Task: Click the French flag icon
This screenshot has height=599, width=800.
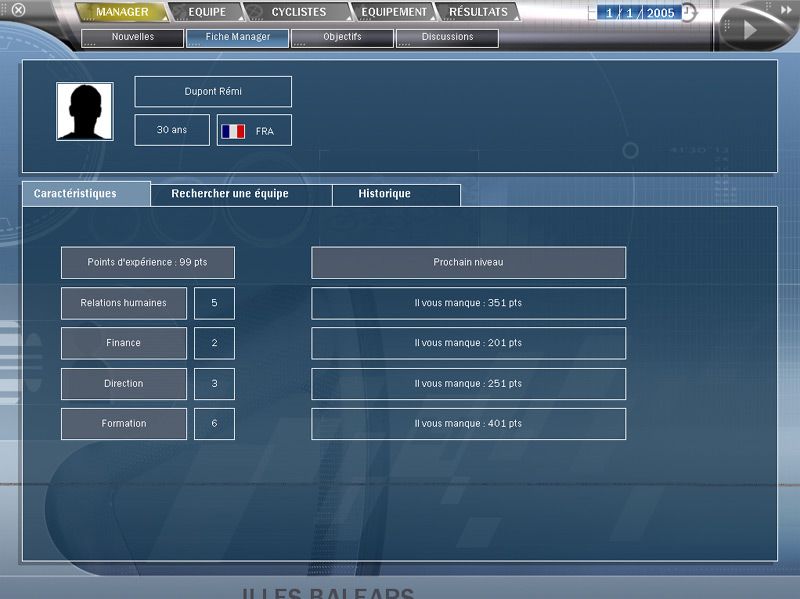Action: [x=233, y=131]
